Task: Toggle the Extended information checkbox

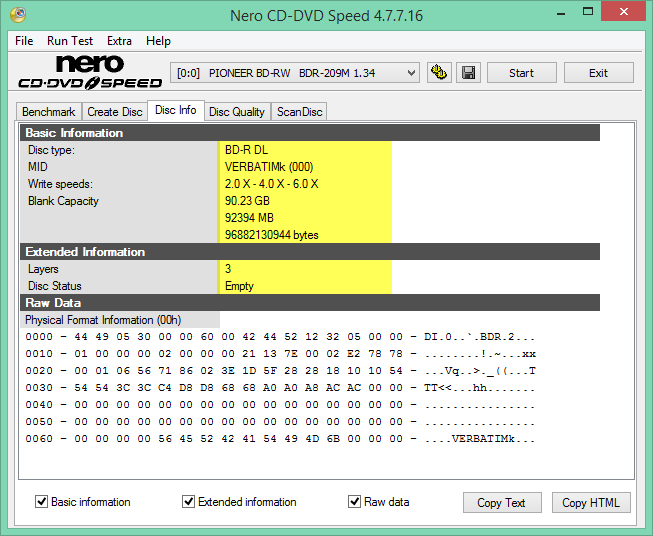Action: click(x=188, y=501)
